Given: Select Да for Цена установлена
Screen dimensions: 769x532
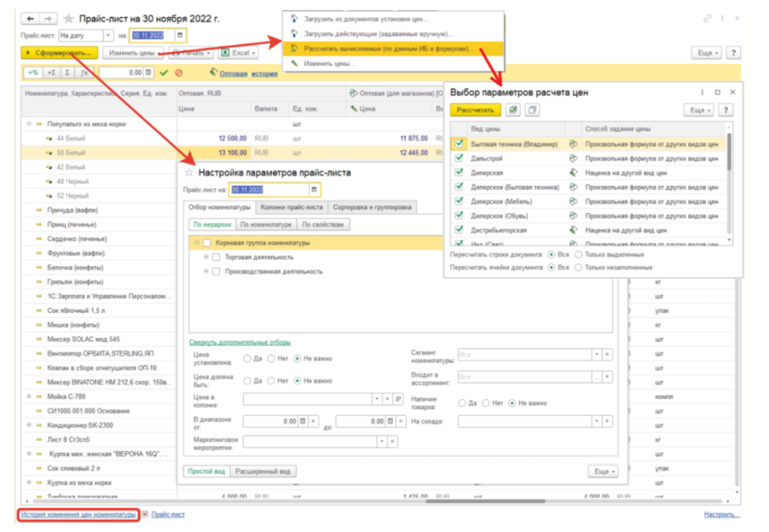Looking at the screenshot, I should [x=248, y=359].
